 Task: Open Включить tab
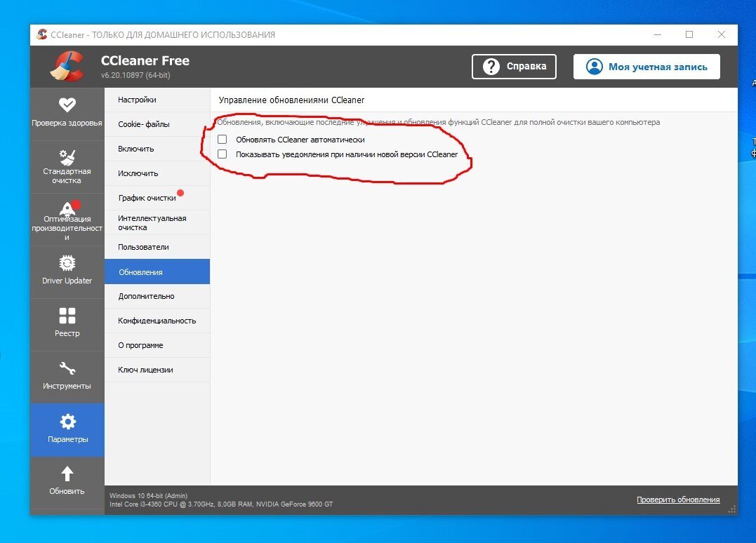tap(157, 149)
